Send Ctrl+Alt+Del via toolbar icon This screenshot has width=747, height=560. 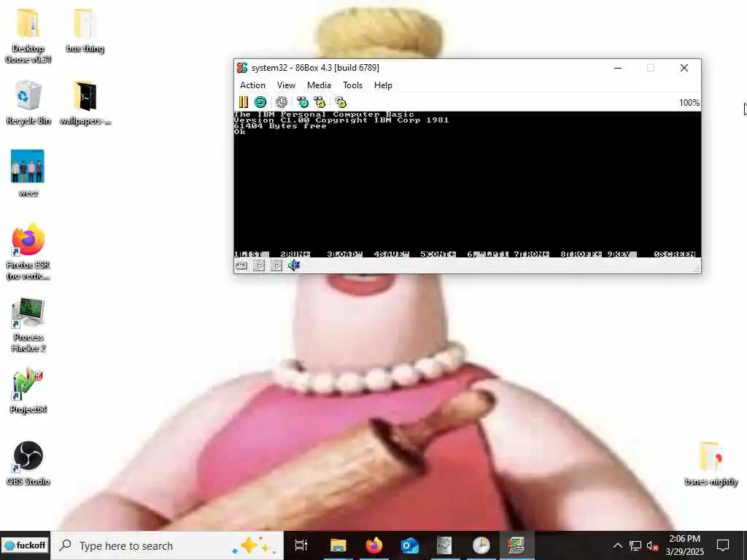[303, 102]
